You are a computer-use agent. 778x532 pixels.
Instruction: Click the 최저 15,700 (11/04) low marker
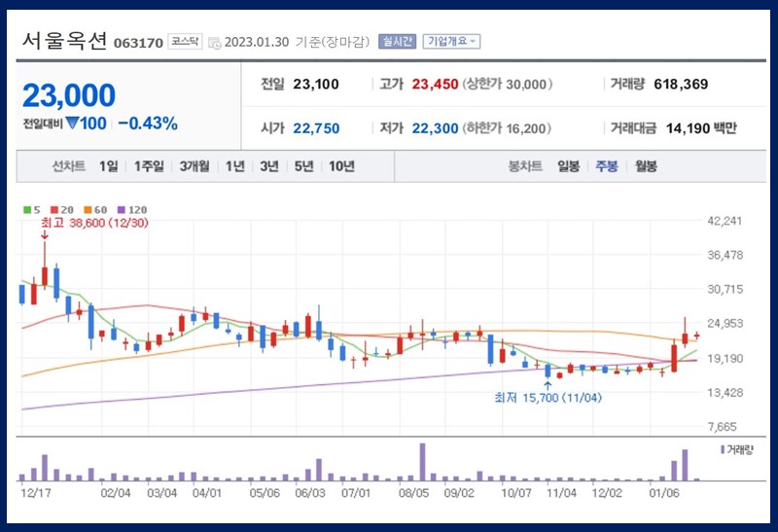[548, 398]
